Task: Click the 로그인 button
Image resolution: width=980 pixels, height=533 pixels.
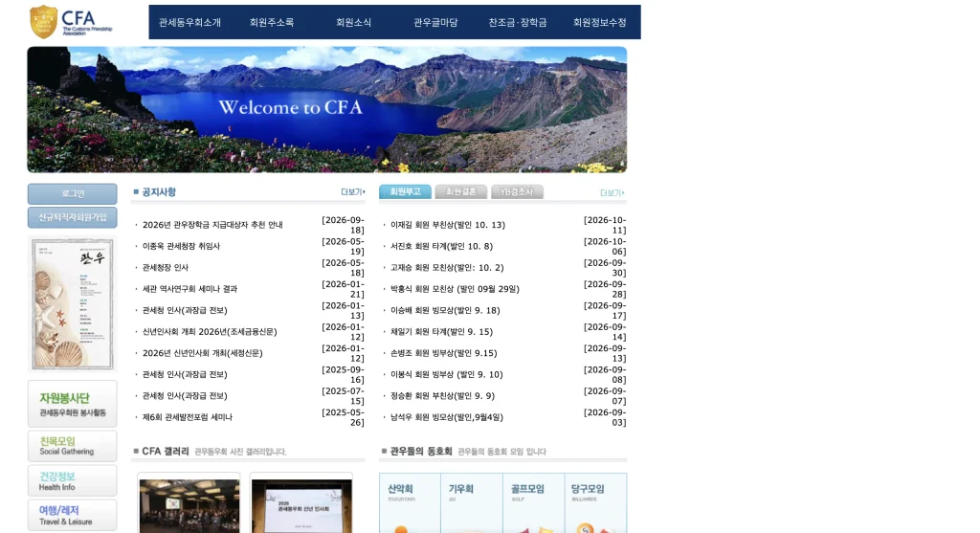Action: pyautogui.click(x=73, y=193)
